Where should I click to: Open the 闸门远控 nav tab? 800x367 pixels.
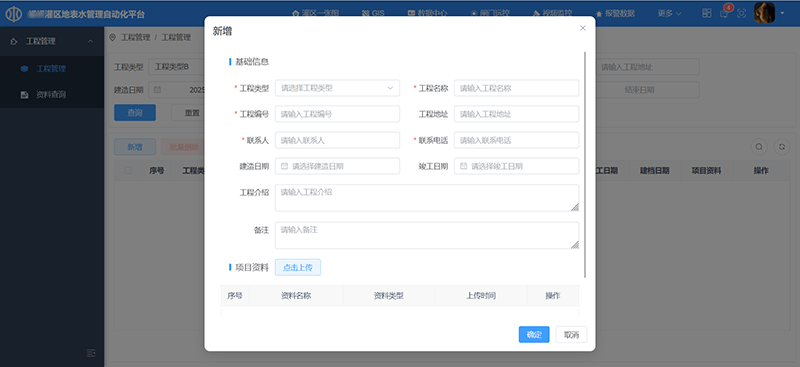pyautogui.click(x=490, y=14)
